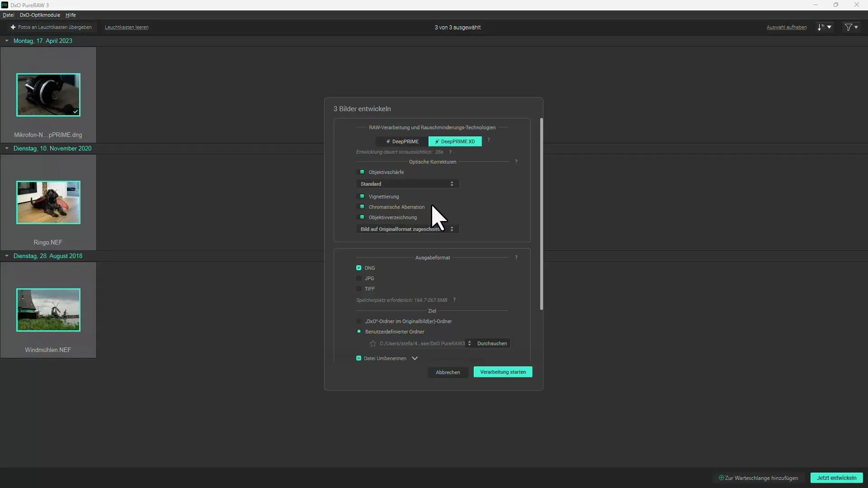Click the star favorite folder icon
868x488 pixels.
[373, 343]
